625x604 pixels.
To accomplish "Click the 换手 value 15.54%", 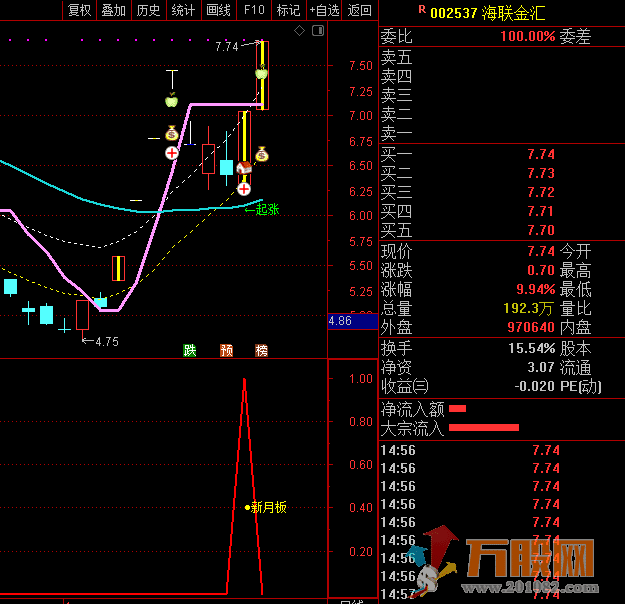I will click(531, 348).
